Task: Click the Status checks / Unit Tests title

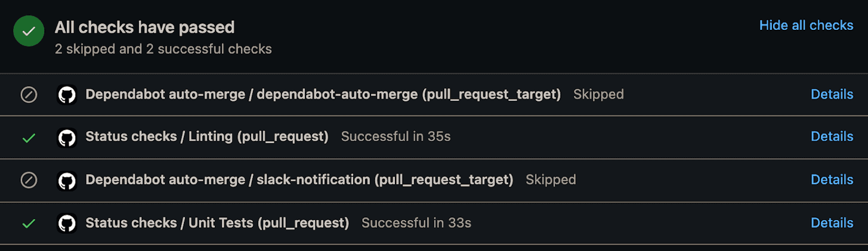Action: tap(217, 222)
